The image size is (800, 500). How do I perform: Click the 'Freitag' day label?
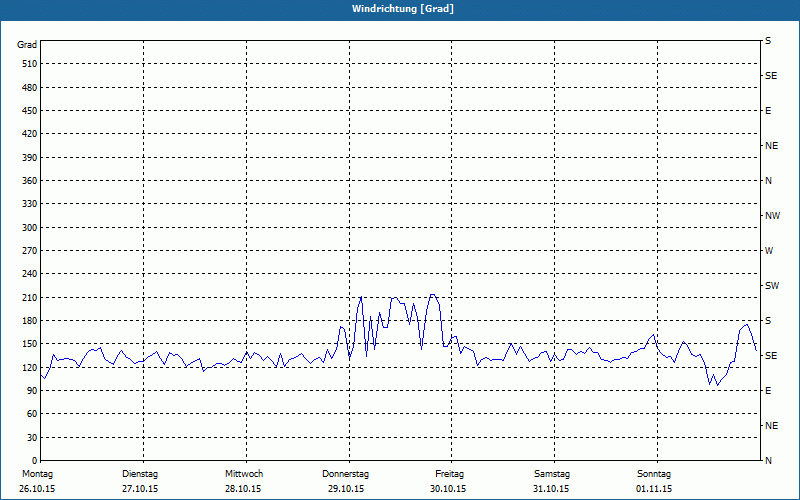[449, 474]
